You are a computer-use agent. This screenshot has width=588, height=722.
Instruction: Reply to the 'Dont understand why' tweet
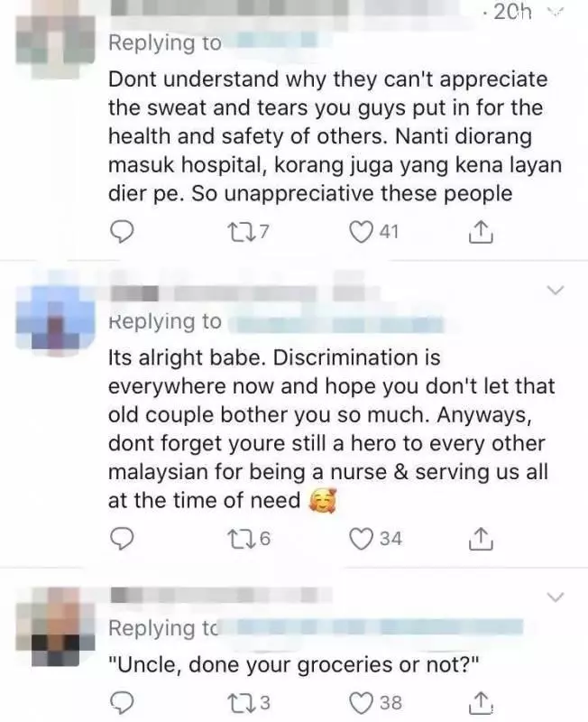pos(121,232)
